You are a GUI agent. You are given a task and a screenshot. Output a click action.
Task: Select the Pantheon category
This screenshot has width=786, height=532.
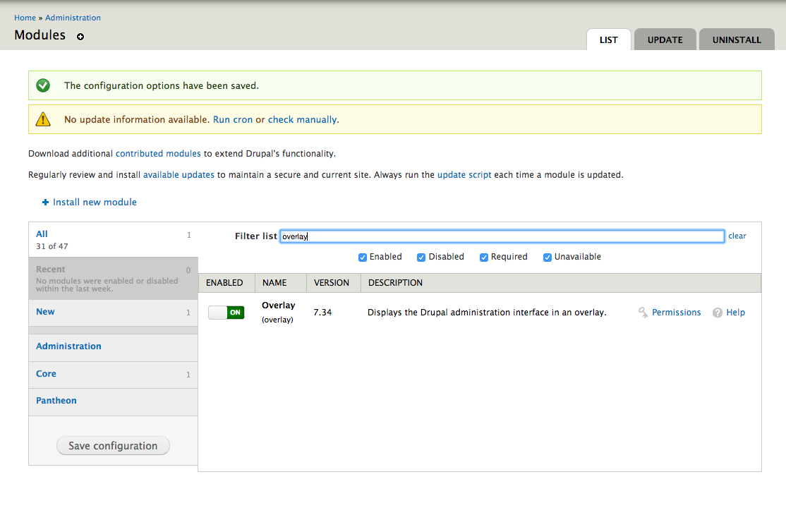(x=114, y=401)
